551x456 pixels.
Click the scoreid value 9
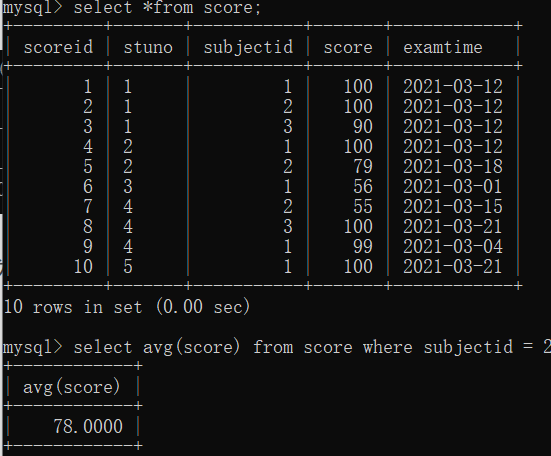click(x=88, y=247)
